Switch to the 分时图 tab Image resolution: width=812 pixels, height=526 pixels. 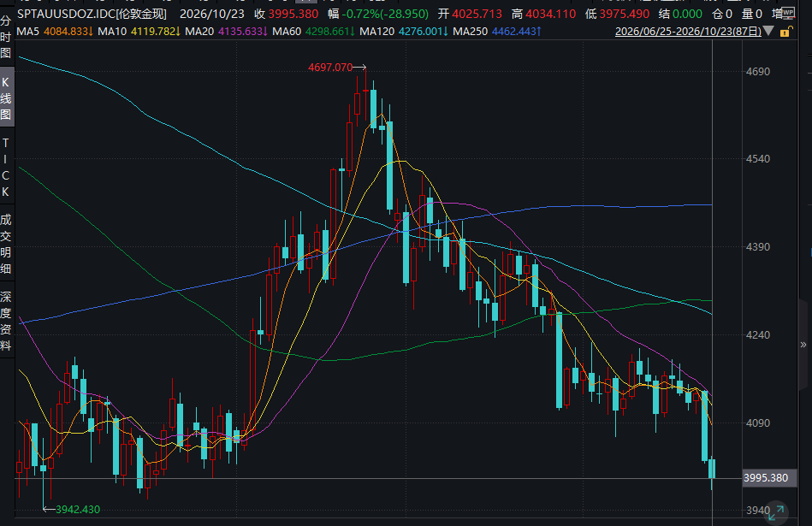6,38
